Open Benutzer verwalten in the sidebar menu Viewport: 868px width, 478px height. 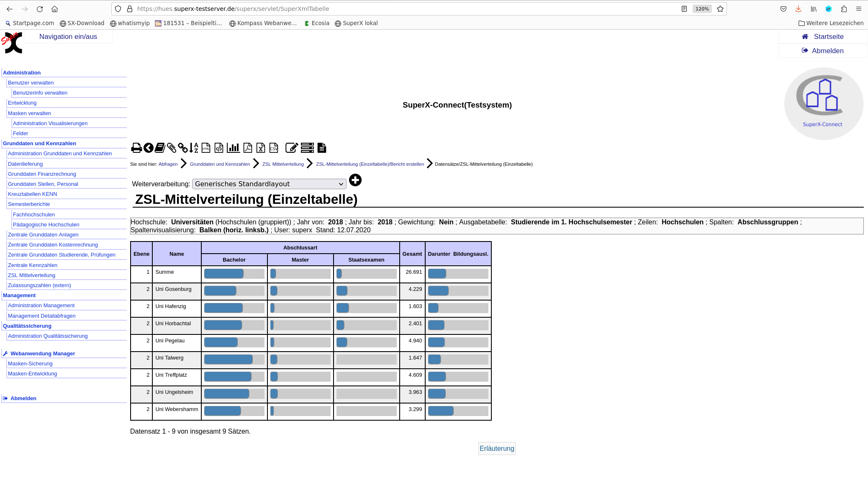click(31, 83)
